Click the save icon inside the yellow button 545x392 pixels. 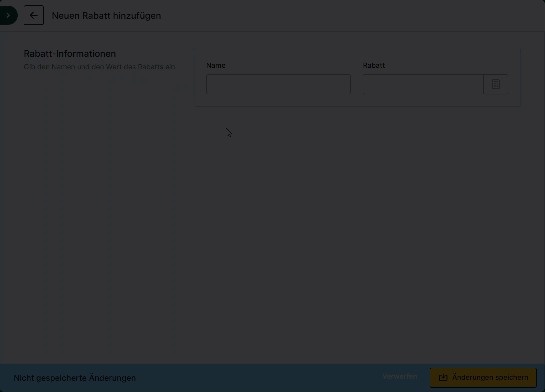tap(443, 378)
